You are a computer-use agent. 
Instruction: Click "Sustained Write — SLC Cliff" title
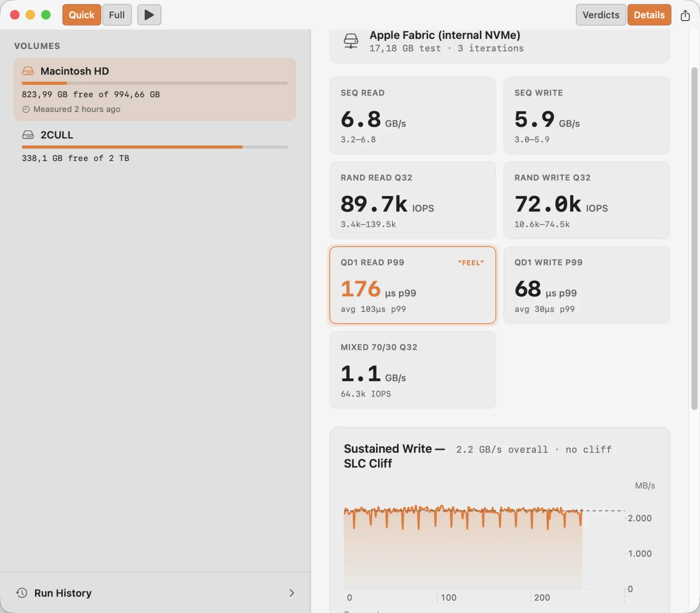(394, 456)
